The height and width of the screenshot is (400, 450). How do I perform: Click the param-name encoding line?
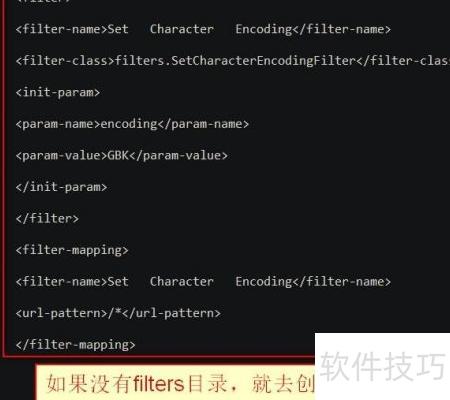click(x=132, y=124)
